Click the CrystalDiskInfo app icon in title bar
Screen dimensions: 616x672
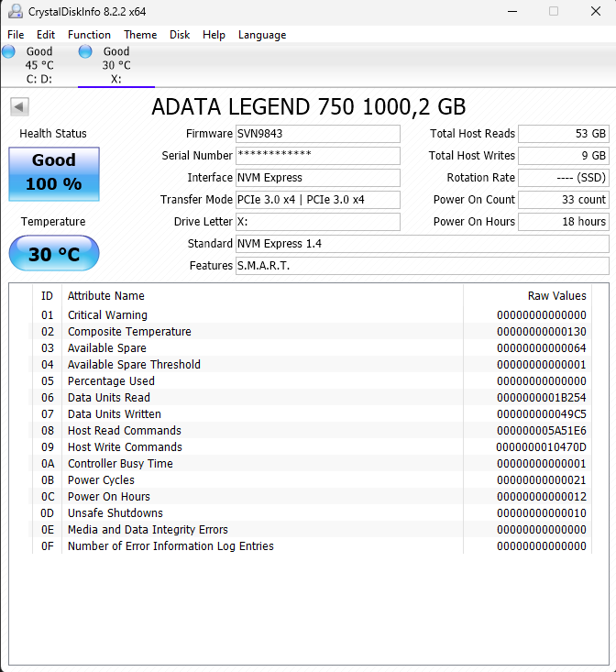point(16,12)
